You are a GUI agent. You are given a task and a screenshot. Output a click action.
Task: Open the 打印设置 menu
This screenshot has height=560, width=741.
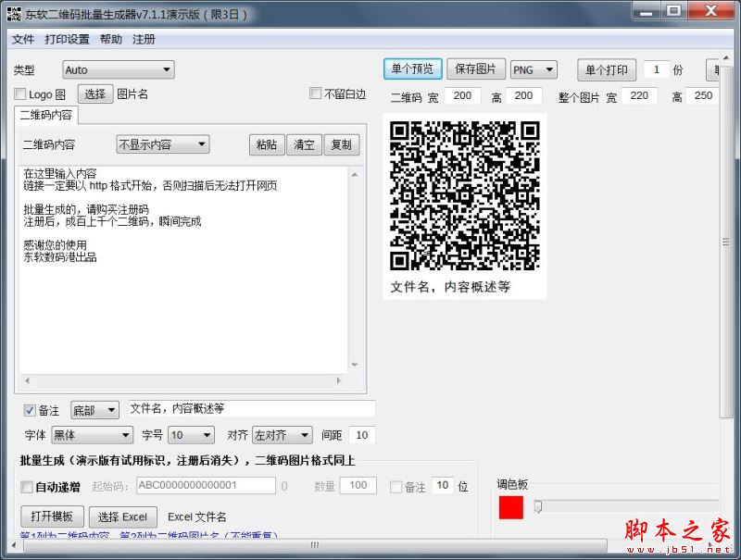67,39
